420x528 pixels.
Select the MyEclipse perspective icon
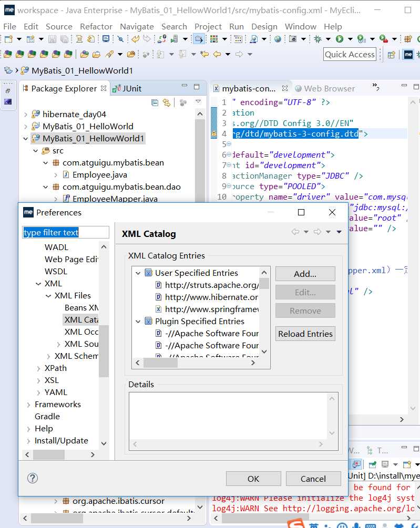(408, 55)
